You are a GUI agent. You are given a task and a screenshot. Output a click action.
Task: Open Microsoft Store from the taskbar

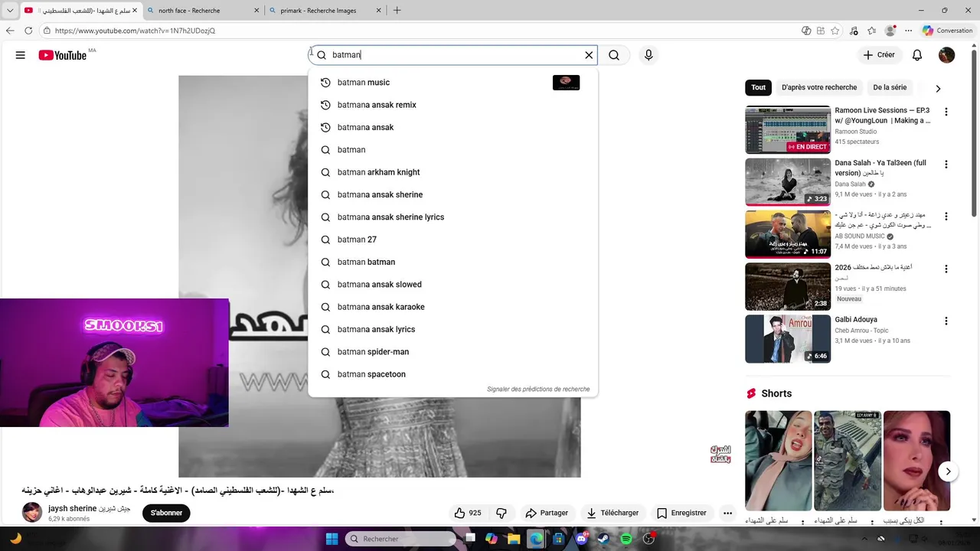(559, 539)
